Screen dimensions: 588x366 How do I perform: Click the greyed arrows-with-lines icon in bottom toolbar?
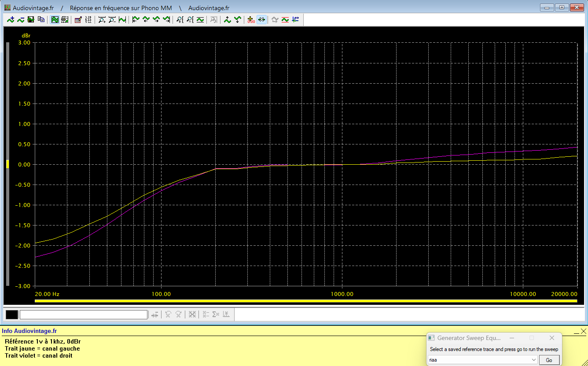[x=155, y=314]
